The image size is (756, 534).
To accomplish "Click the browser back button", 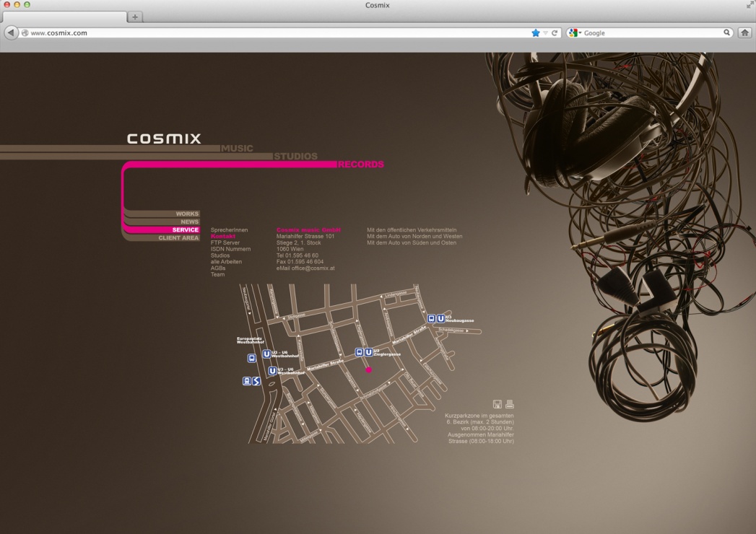I will click(11, 32).
